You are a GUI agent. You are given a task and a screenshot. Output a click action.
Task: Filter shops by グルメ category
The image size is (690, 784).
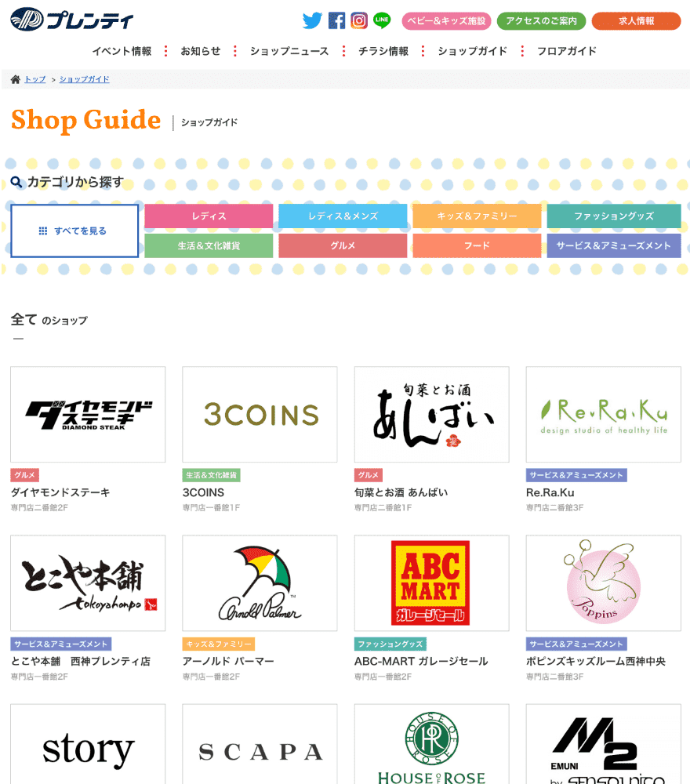tap(343, 245)
